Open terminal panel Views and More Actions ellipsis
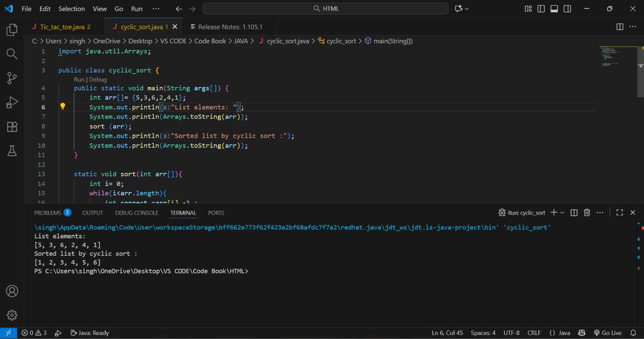This screenshot has height=339, width=644. pyautogui.click(x=600, y=212)
